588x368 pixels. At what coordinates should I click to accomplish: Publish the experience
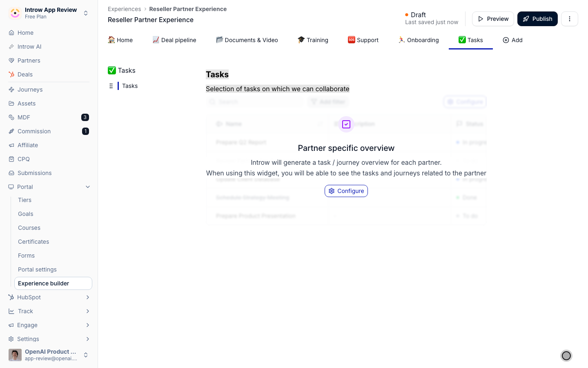[x=537, y=19]
